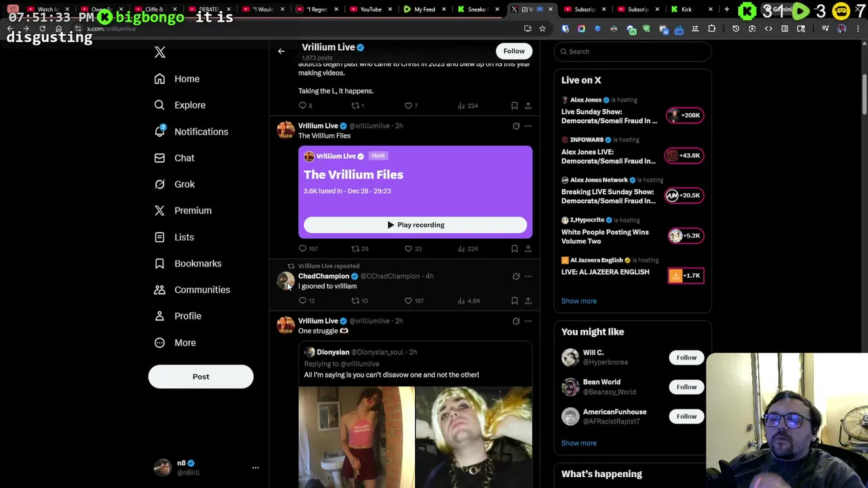Click the X search field
868x488 pixels.
click(x=632, y=52)
